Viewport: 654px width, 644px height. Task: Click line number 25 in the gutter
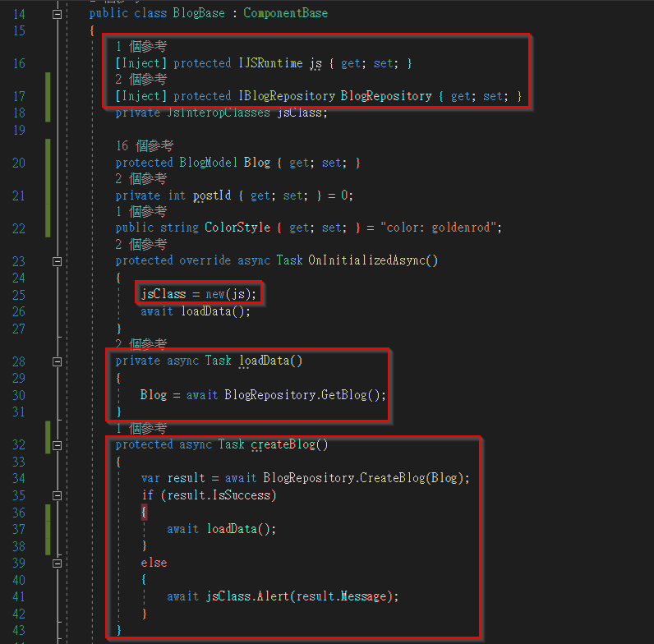click(19, 295)
